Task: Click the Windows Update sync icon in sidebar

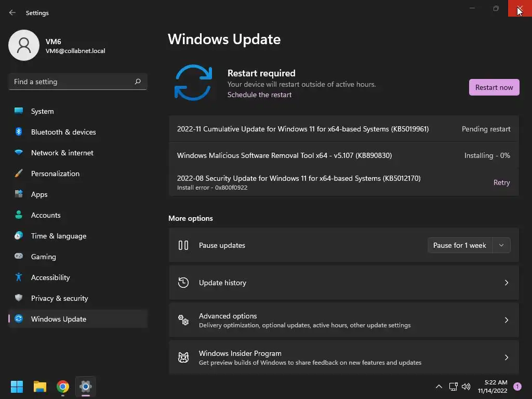Action: pos(19,318)
